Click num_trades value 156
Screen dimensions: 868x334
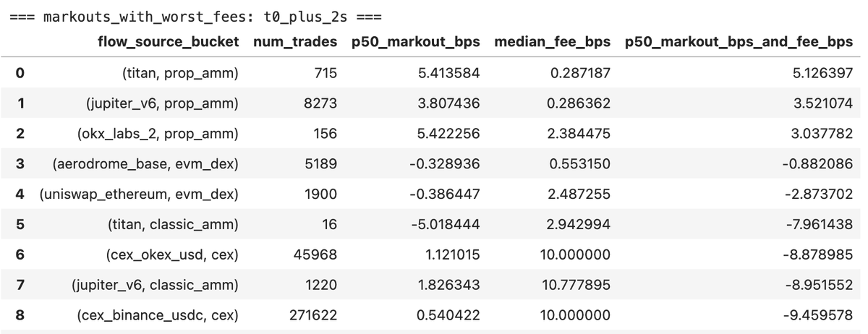click(326, 134)
